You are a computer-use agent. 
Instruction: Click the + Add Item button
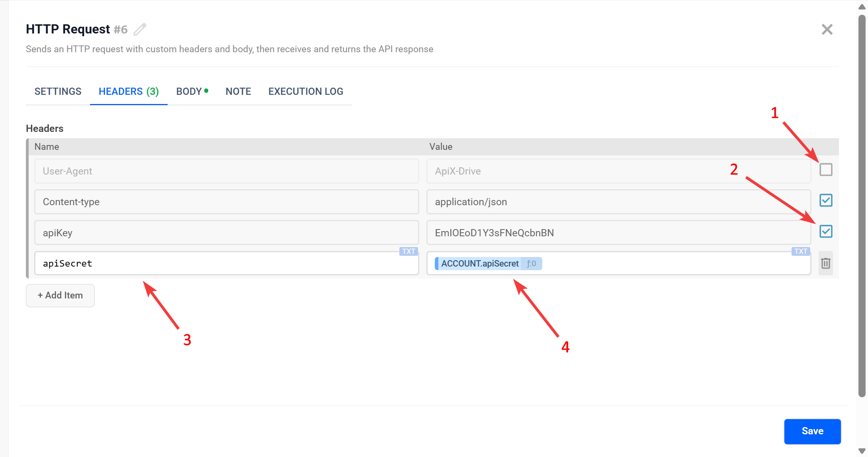click(x=60, y=295)
